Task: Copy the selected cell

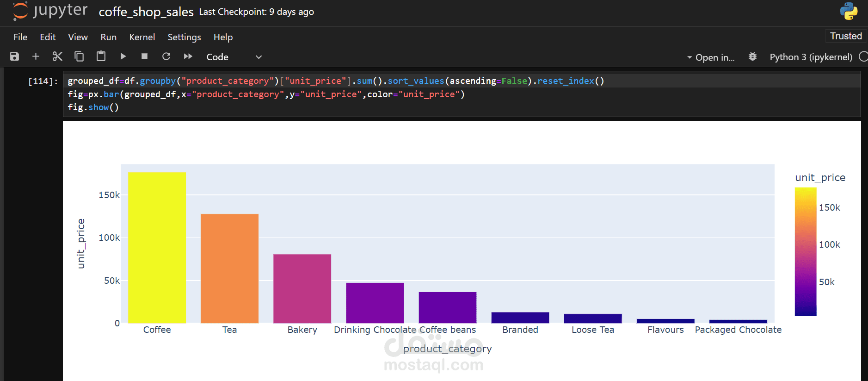Action: coord(79,56)
